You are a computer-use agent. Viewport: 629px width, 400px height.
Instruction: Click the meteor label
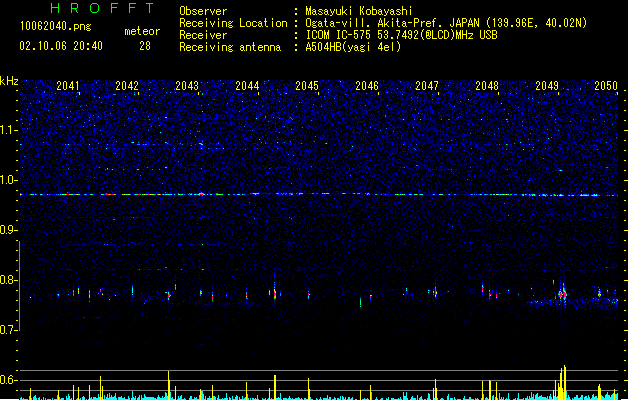[142, 31]
